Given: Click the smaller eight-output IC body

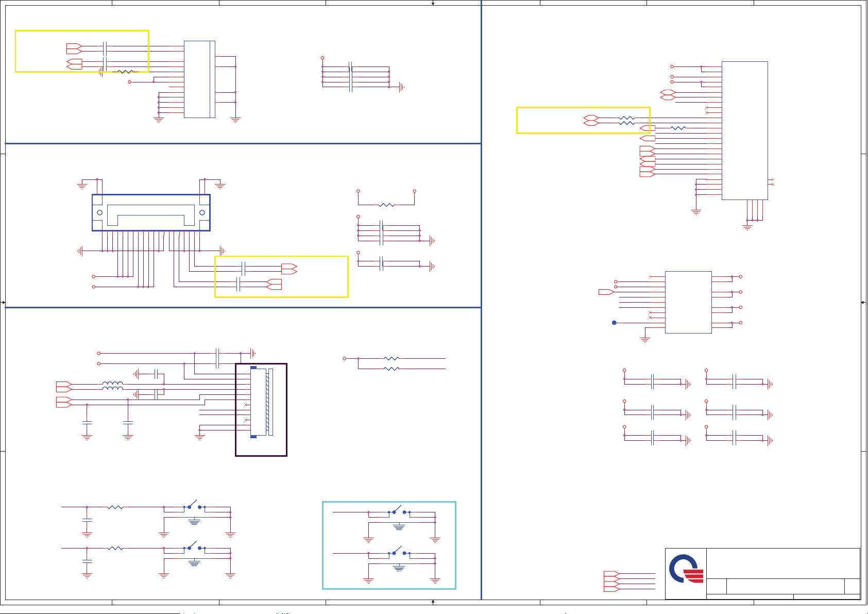Looking at the screenshot, I should tap(688, 302).
